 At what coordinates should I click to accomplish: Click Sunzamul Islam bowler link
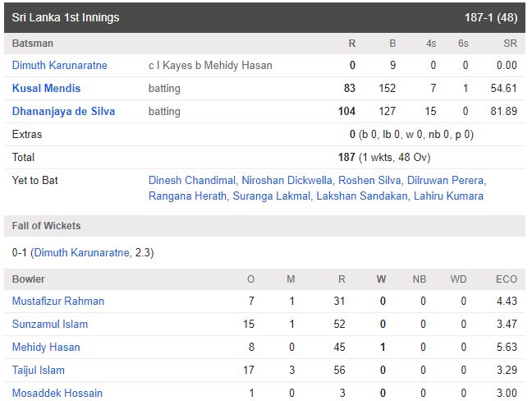coord(50,325)
